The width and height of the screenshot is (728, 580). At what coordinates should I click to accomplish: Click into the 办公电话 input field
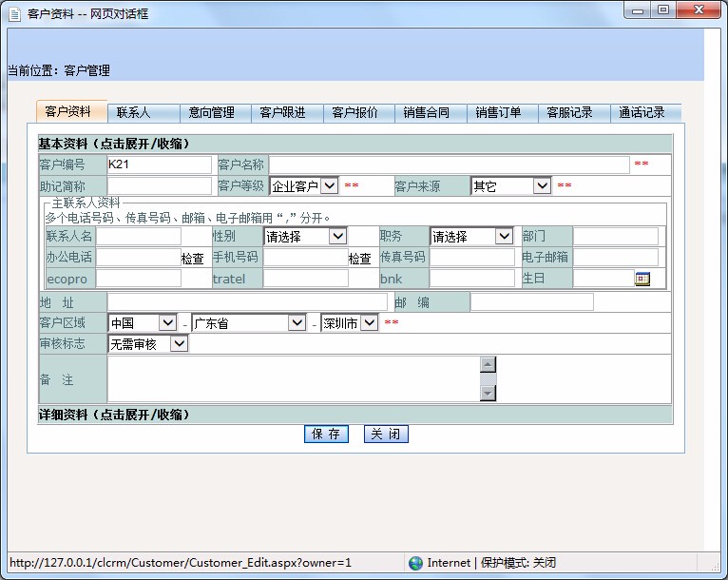coord(139,258)
